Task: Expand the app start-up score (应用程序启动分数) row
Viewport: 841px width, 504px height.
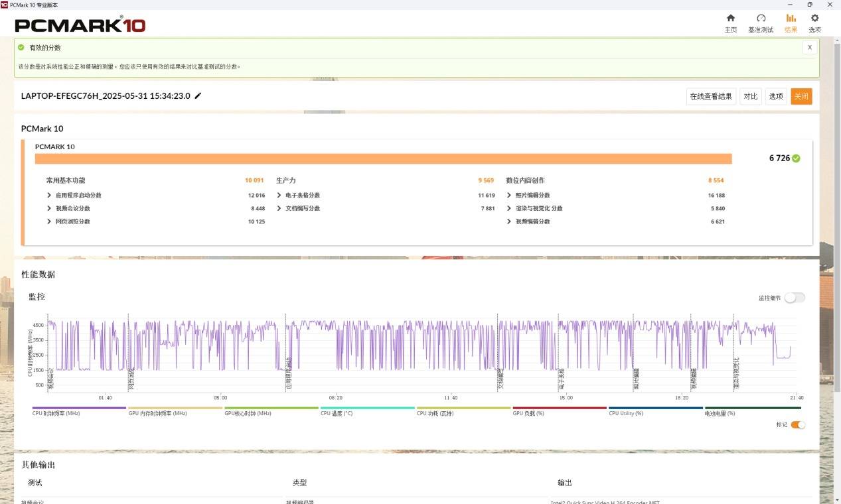Action: pyautogui.click(x=50, y=196)
